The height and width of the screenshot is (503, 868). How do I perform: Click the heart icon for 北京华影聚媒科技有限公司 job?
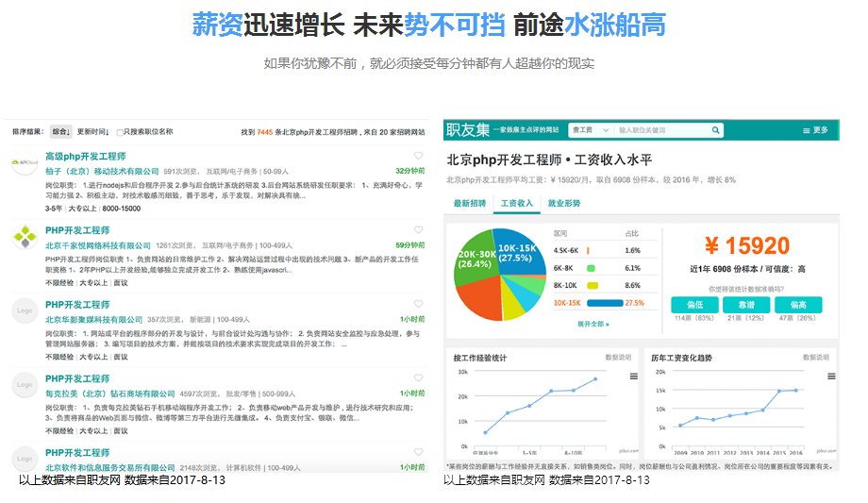coord(419,304)
